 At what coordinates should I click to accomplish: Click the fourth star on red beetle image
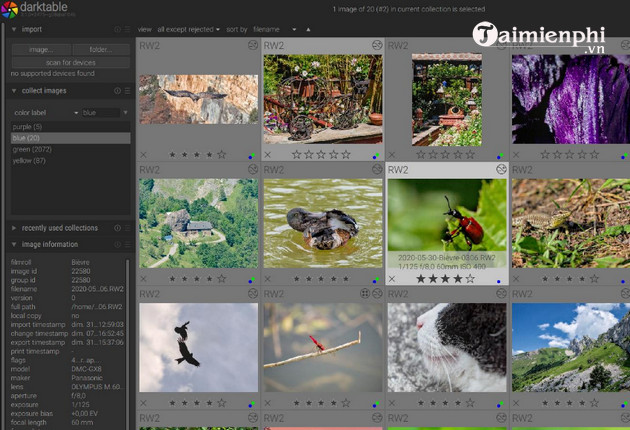[x=457, y=279]
